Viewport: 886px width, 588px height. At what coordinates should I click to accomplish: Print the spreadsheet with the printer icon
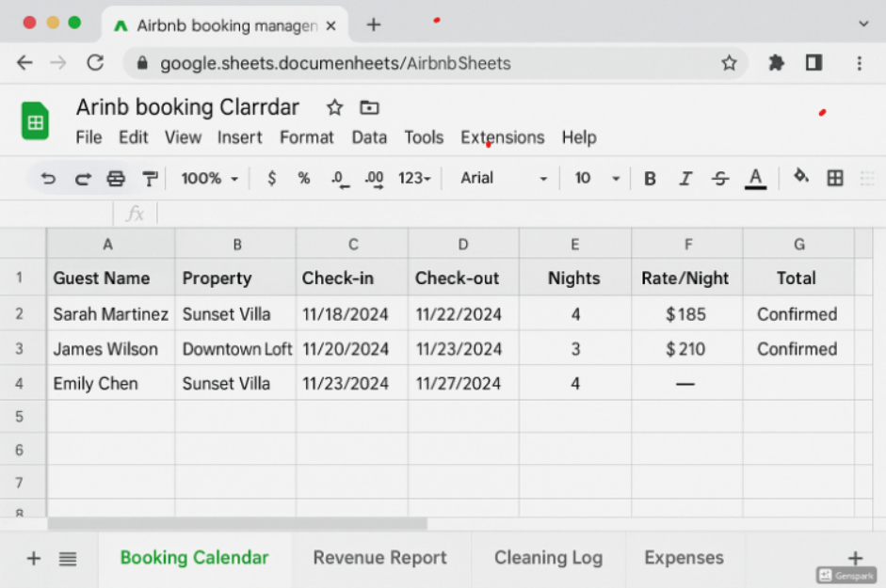tap(116, 179)
